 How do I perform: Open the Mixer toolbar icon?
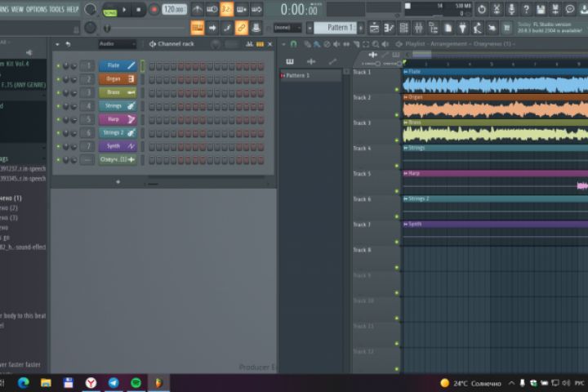point(418,28)
